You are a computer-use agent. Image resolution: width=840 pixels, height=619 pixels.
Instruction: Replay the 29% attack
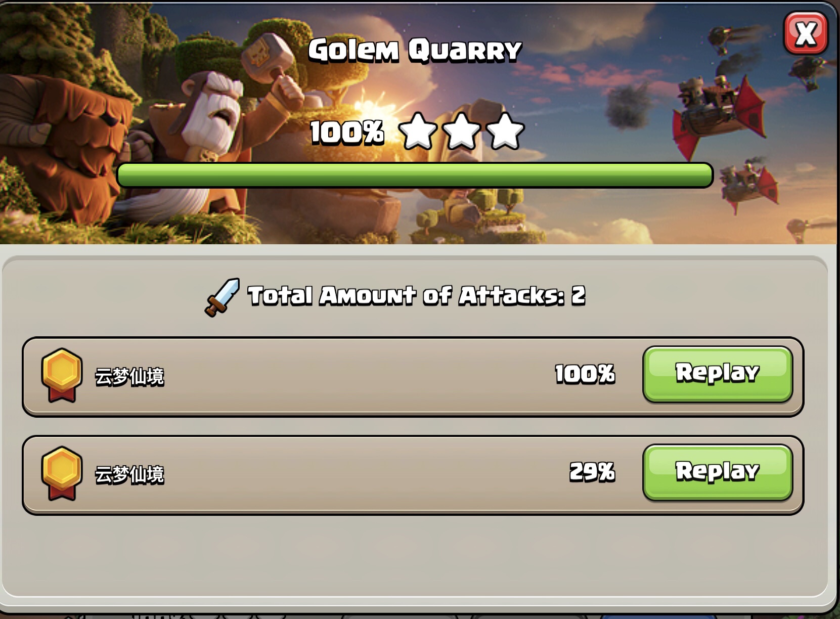point(717,472)
